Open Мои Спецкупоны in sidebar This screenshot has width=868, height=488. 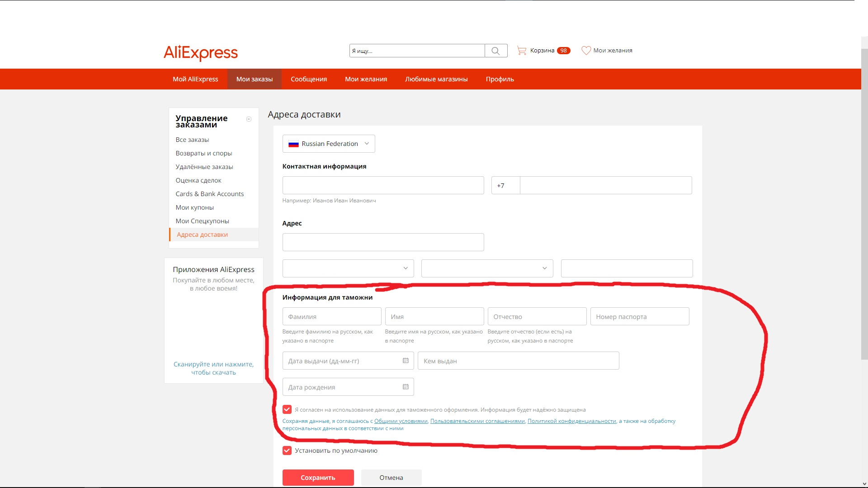click(x=203, y=221)
